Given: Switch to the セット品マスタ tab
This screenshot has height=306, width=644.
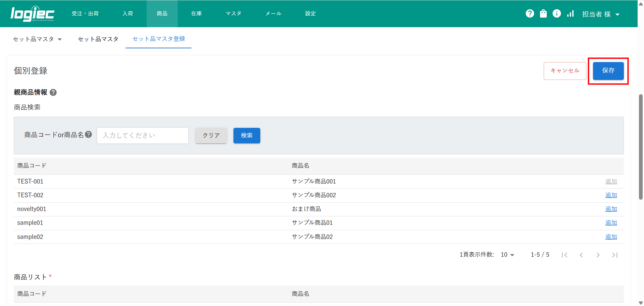Looking at the screenshot, I should pyautogui.click(x=98, y=39).
